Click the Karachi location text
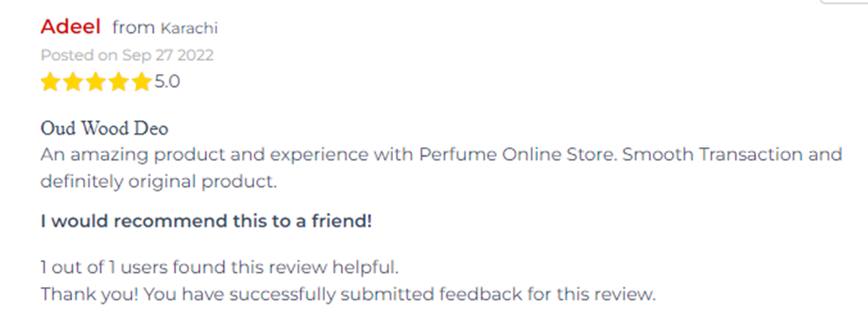Viewport: 868px width, 323px height. (189, 28)
